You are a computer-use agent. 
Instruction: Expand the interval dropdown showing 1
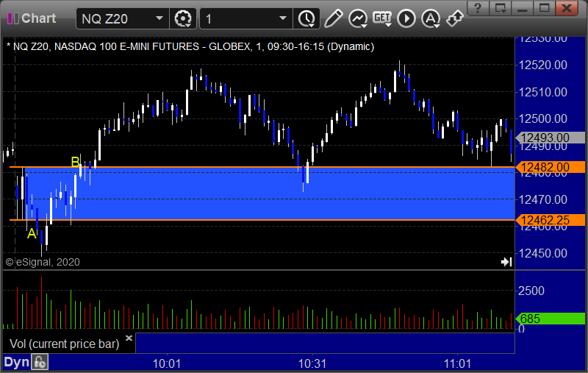283,18
